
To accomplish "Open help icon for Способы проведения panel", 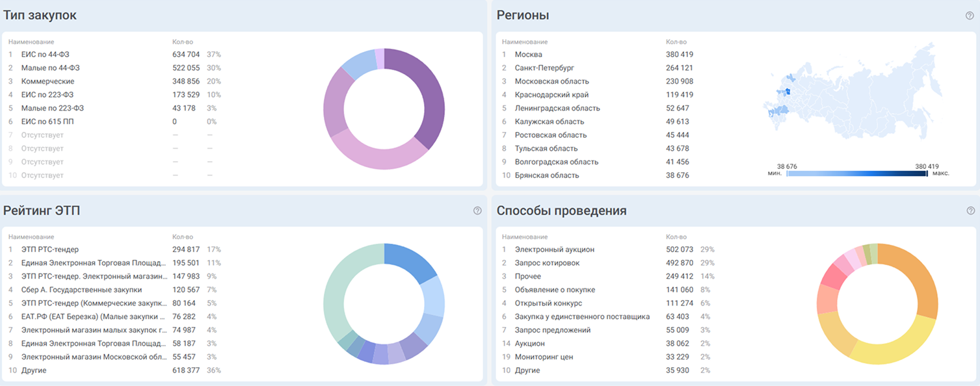I will [970, 211].
